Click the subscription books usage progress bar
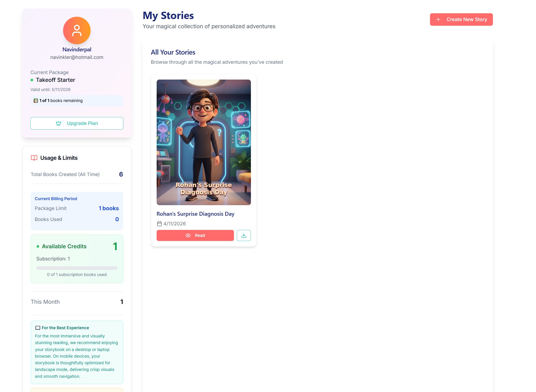Viewport: 536px width, 392px height. (77, 268)
